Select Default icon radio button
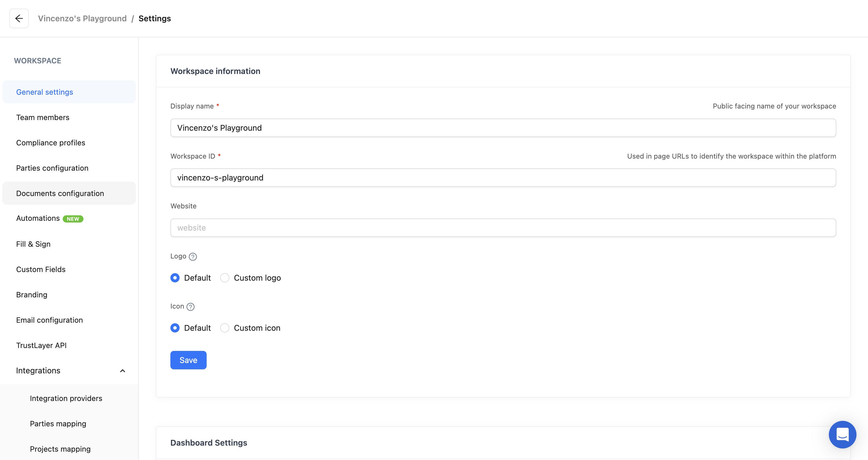Screen dimensions: 868x460 coord(175,328)
